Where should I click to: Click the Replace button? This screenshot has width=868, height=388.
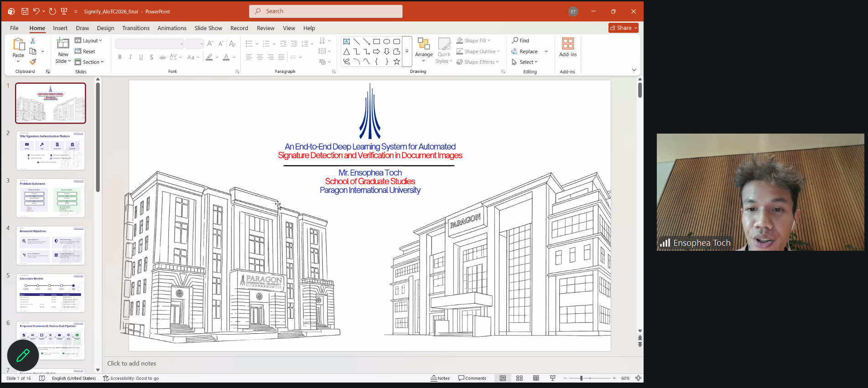coord(525,52)
